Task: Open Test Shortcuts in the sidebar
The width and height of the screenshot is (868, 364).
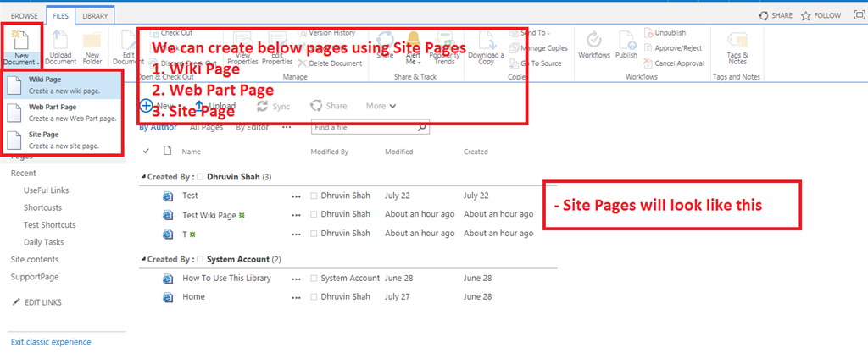Action: (x=50, y=225)
